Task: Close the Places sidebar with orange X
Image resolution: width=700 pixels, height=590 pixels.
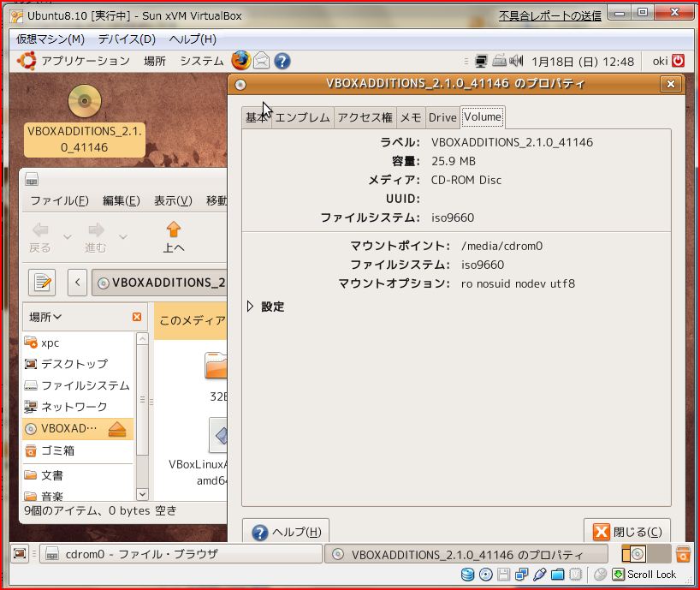Action: (x=137, y=317)
